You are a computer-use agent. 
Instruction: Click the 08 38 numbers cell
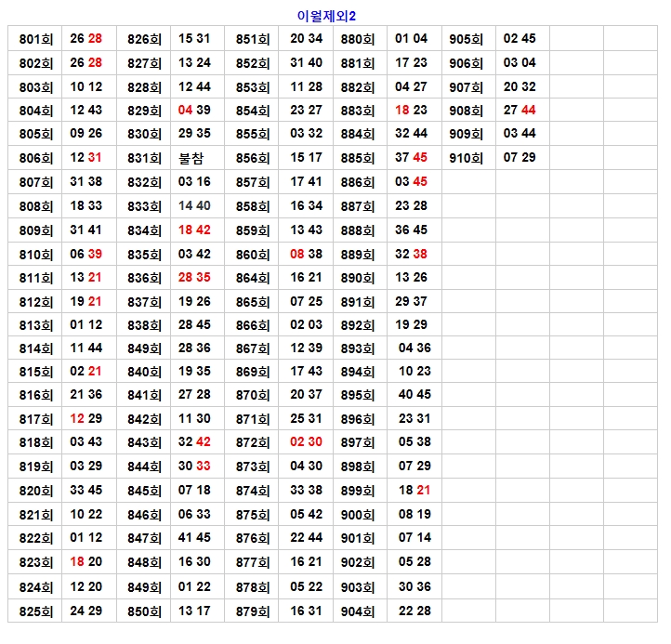pos(306,254)
